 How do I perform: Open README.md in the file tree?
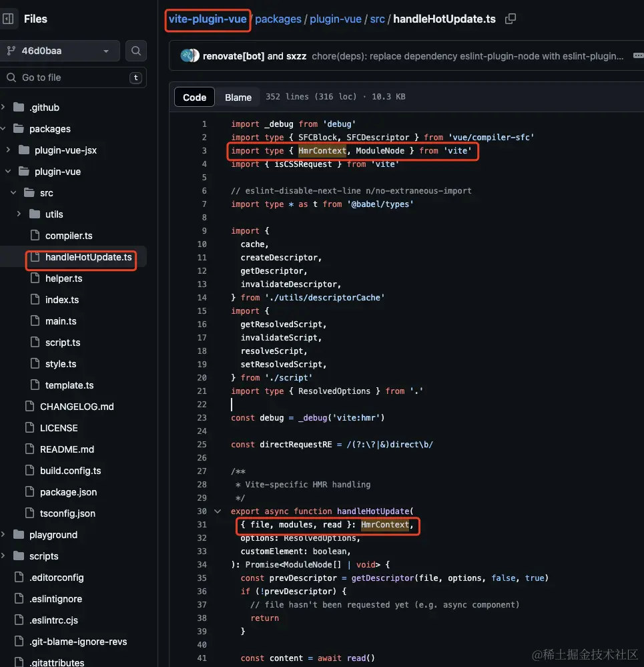pyautogui.click(x=67, y=449)
